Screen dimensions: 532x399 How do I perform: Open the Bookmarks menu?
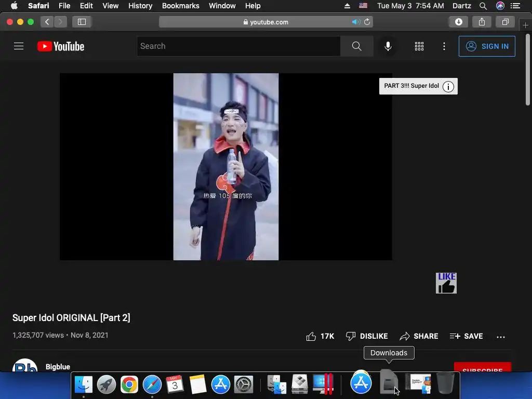coord(180,6)
